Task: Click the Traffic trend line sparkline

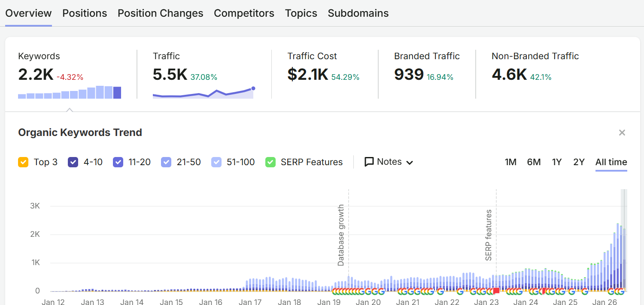Action: coord(204,92)
